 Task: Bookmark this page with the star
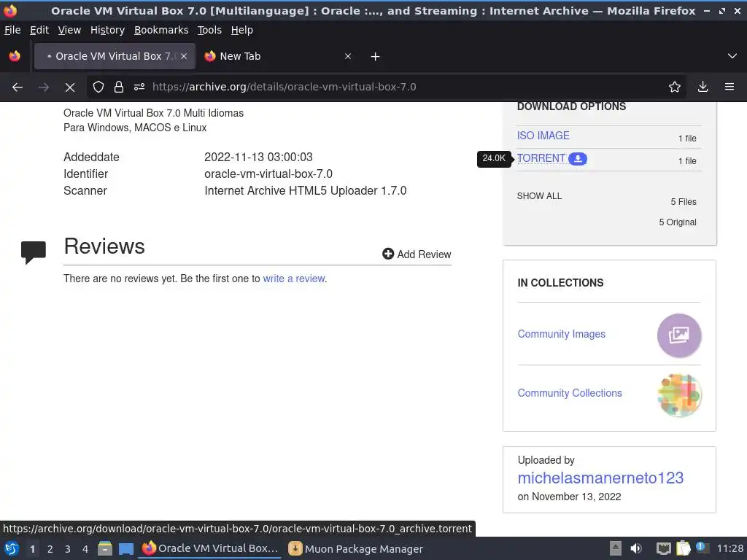(x=675, y=87)
